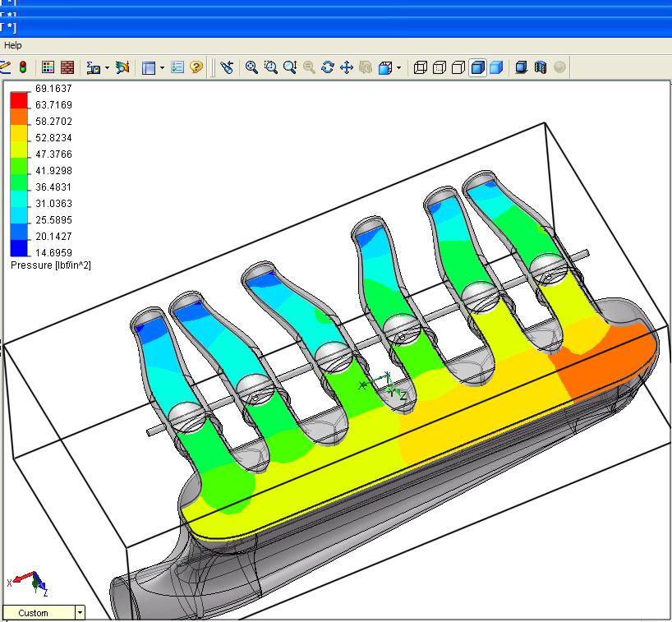Click the brick wall texture icon
Screen dimensions: 672x622
(67, 67)
